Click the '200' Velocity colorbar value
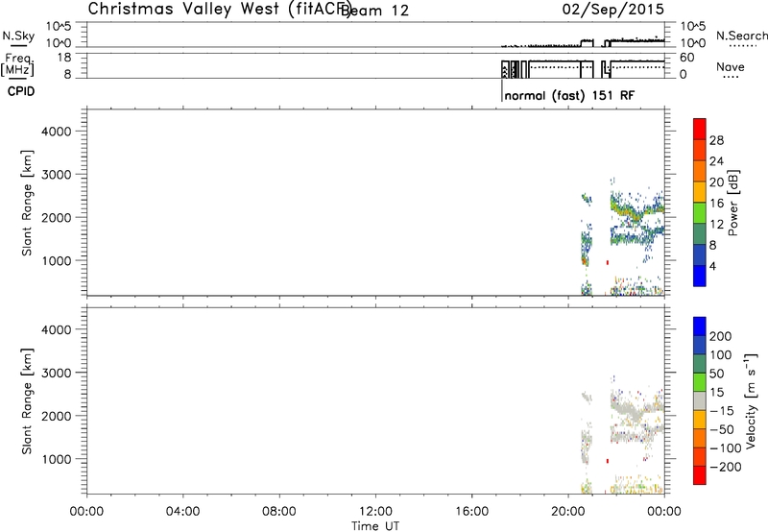768x532 pixels. coord(721,336)
